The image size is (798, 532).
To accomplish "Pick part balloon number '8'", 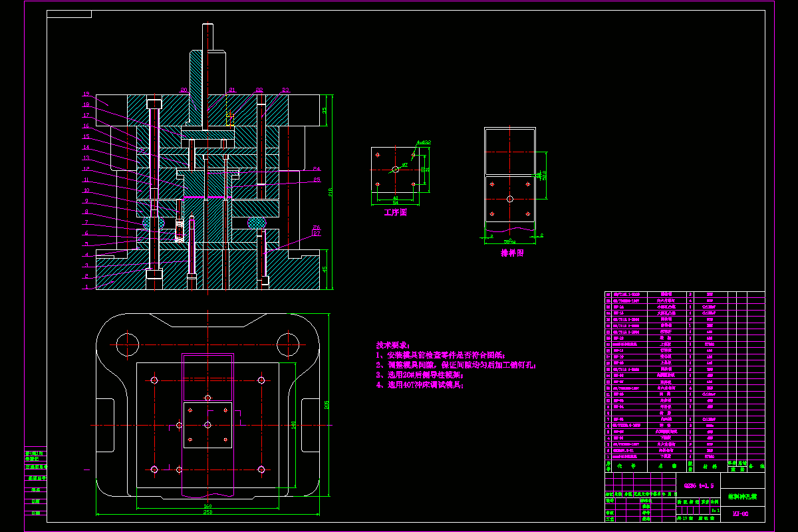I will (86, 211).
